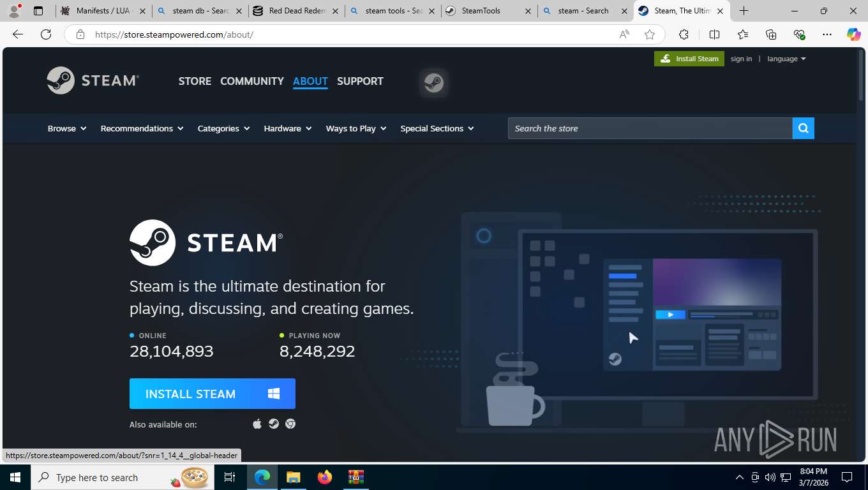The image size is (868, 490).
Task: Select the Steam Deck platform icon
Action: click(274, 424)
